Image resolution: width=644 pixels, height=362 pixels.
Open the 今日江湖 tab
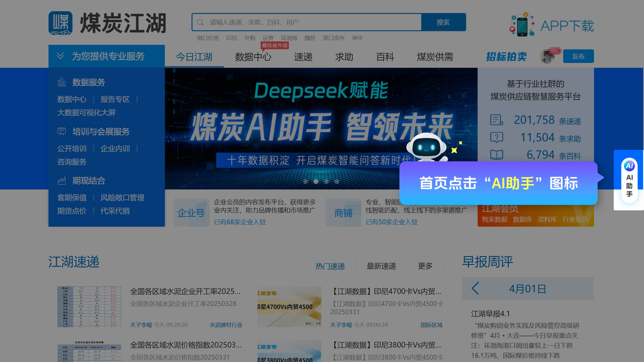pos(194,57)
